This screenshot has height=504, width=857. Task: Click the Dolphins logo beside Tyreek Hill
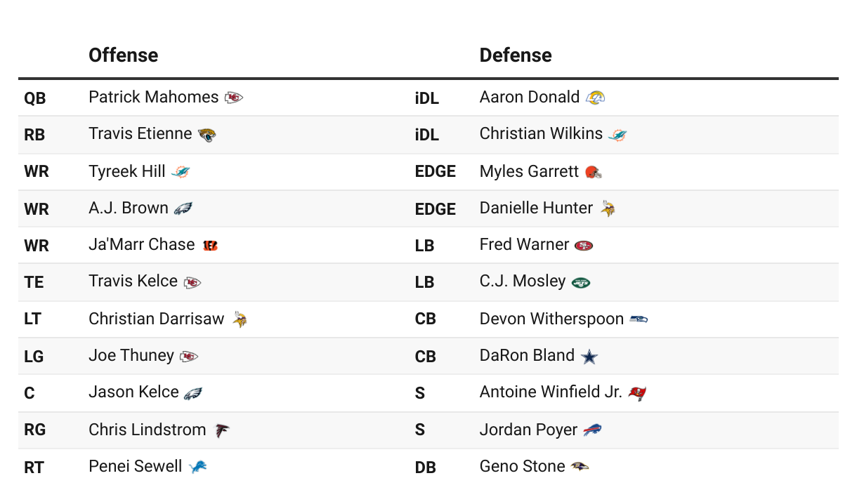(x=180, y=172)
